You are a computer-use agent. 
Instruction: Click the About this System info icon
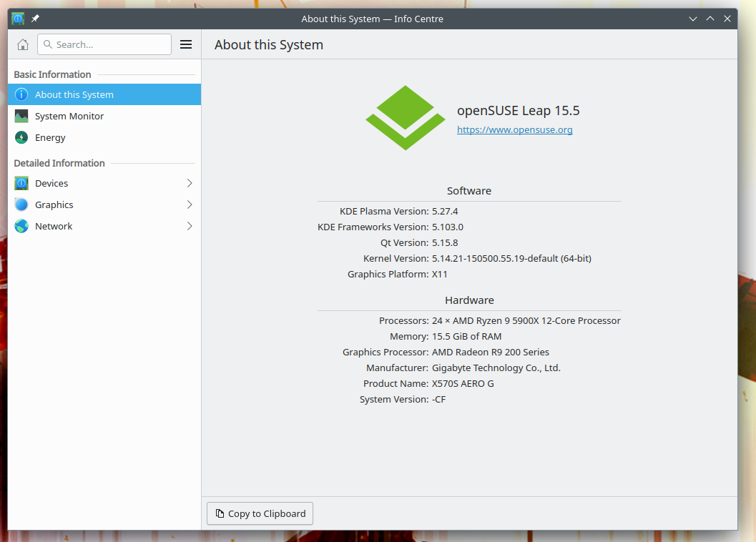click(21, 94)
